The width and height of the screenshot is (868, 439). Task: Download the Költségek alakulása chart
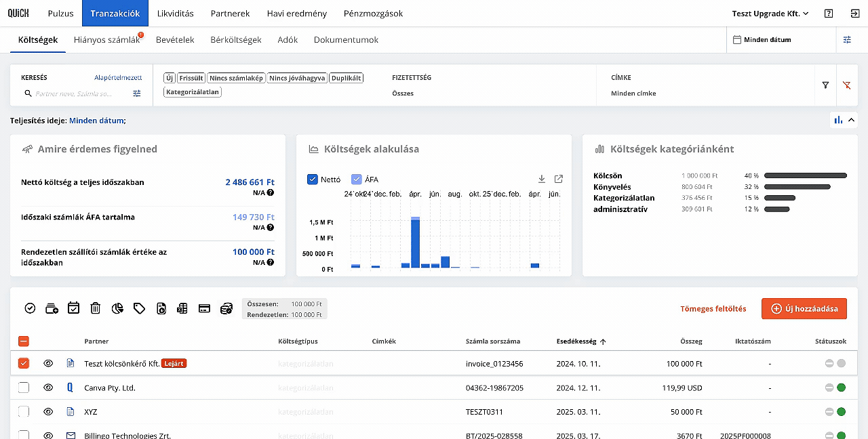(x=542, y=179)
